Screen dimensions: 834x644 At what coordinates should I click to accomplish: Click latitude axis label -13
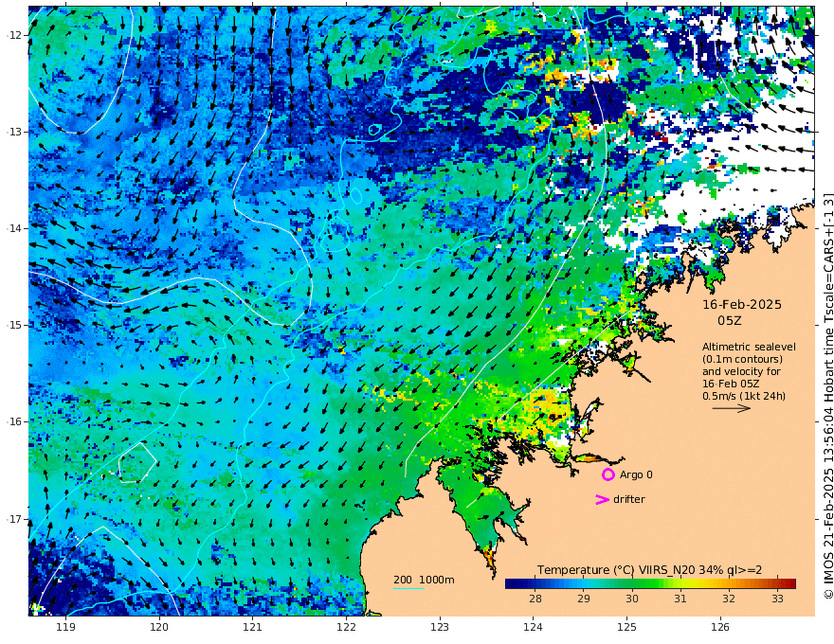pyautogui.click(x=14, y=132)
